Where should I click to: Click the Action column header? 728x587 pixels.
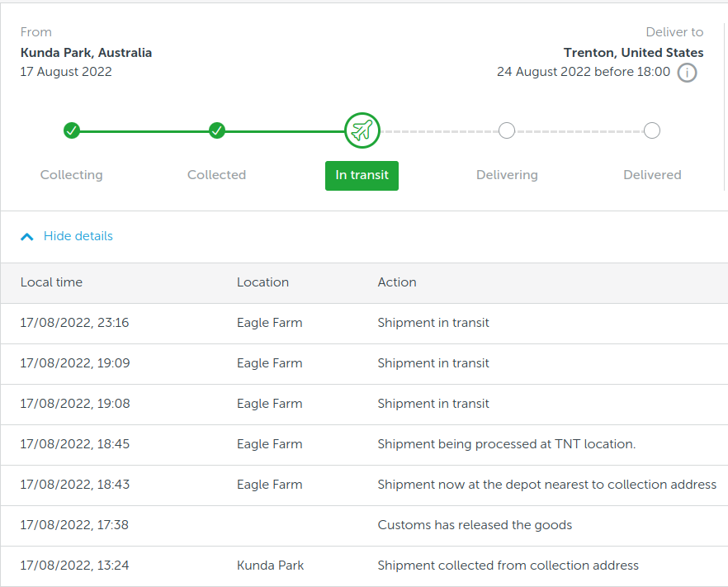pyautogui.click(x=397, y=282)
